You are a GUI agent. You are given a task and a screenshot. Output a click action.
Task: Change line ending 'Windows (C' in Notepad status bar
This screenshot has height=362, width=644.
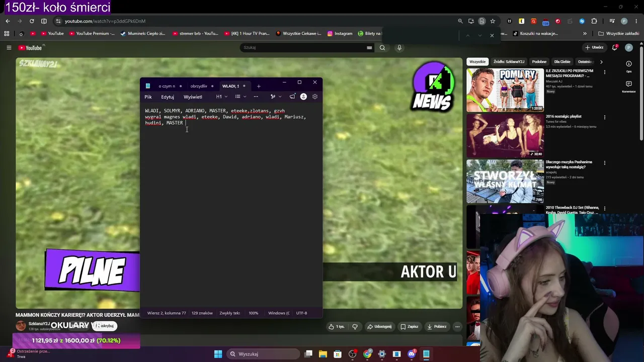point(279,313)
